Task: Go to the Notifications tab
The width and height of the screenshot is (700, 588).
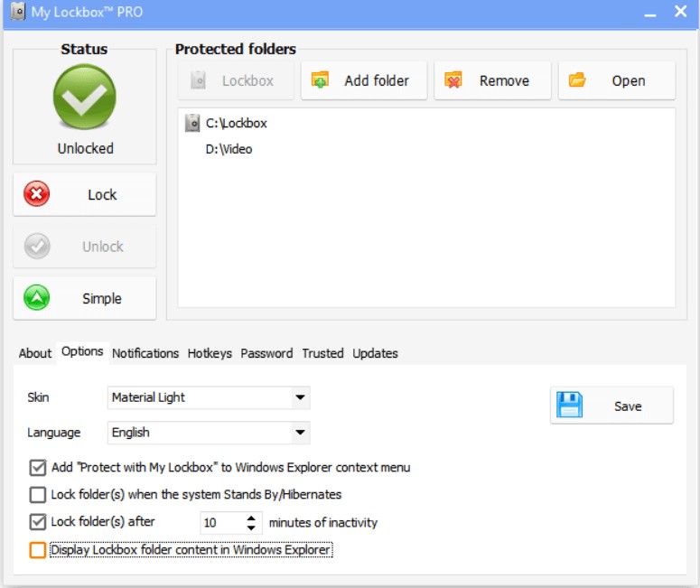Action: [x=145, y=353]
